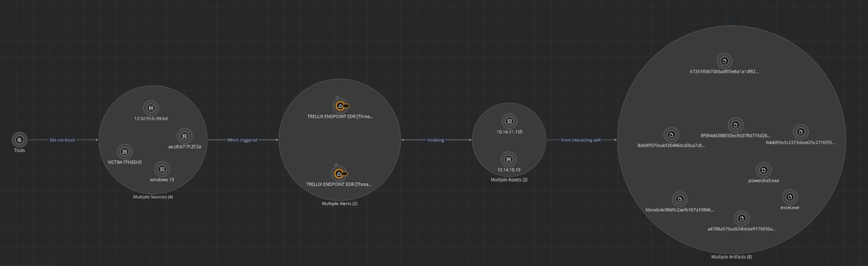Click the '12:32:f5:fc:09:6d' MAC address text
The height and width of the screenshot is (266, 868).
coord(151,119)
